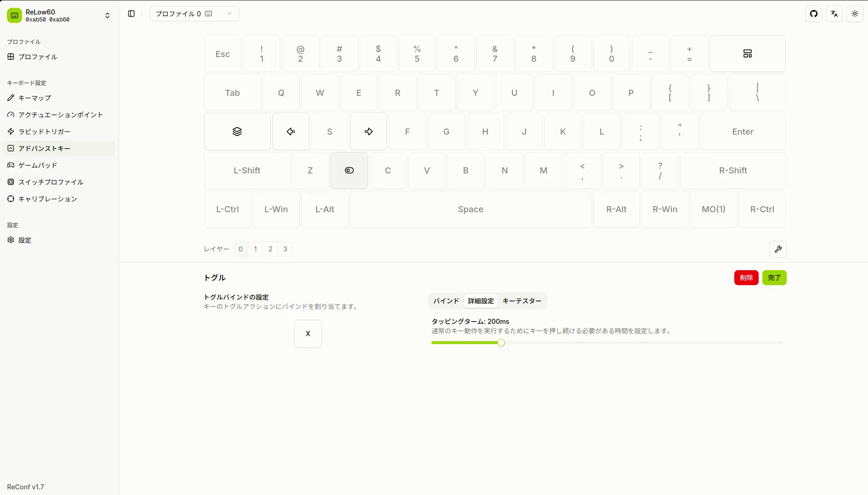Click the semicolon colon key
Screen dimensions: 868x495
click(x=641, y=131)
